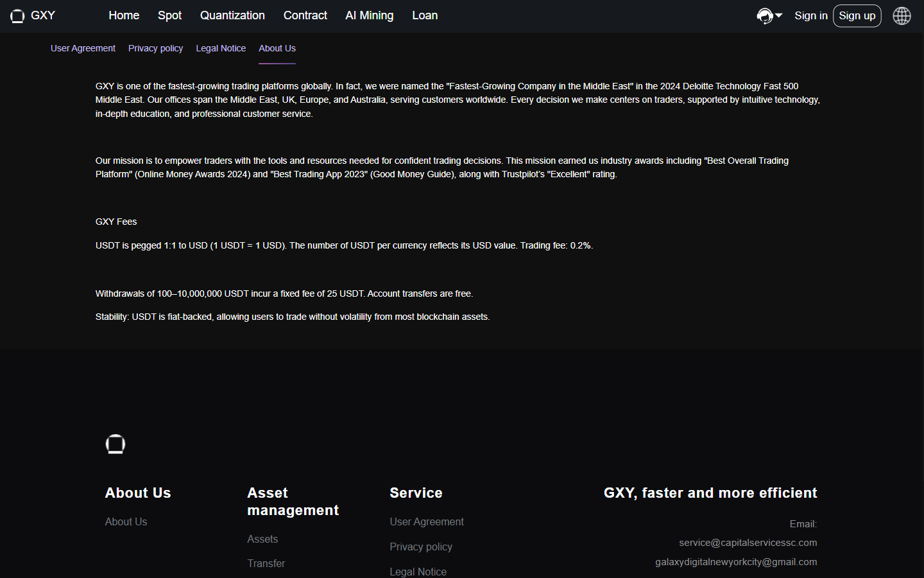Click the "GXY Fees" heading text
Viewport: 924px width, 578px height.
(116, 222)
